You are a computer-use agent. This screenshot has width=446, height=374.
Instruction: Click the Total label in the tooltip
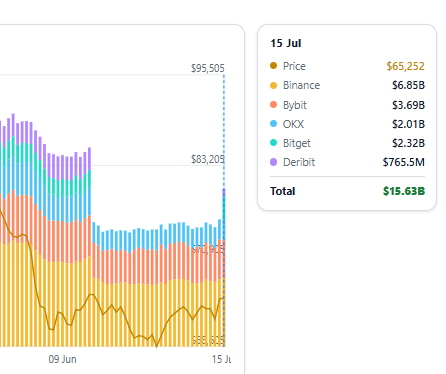click(283, 191)
